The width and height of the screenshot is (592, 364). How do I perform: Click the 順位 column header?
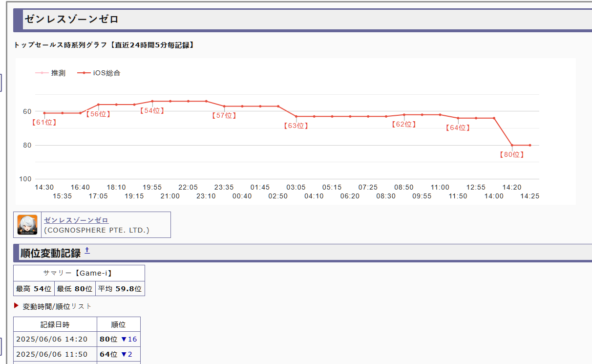click(119, 324)
